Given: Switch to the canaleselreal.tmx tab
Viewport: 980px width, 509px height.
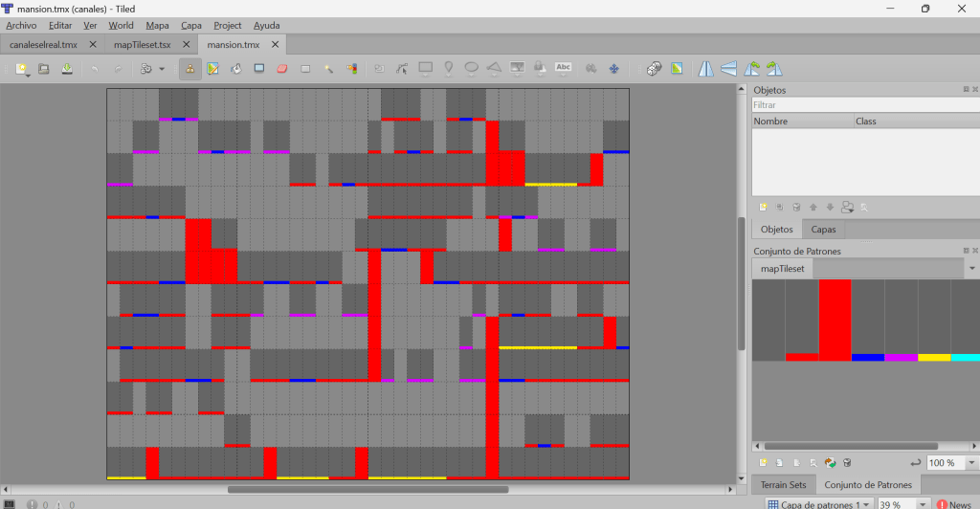Looking at the screenshot, I should tap(44, 45).
